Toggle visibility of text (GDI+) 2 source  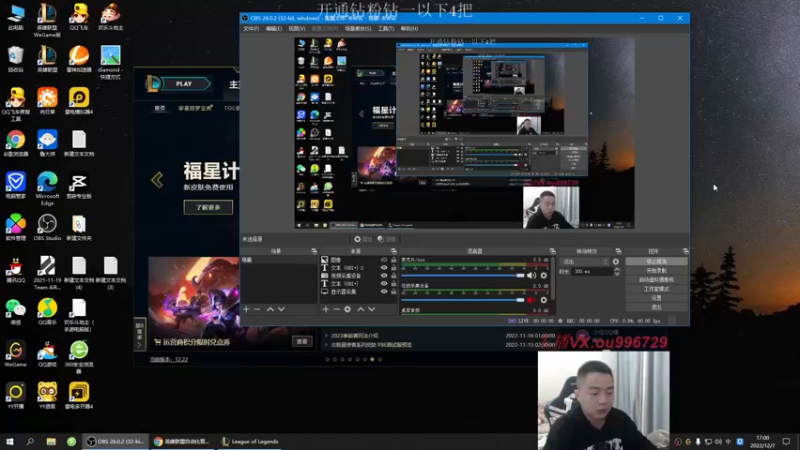(384, 267)
